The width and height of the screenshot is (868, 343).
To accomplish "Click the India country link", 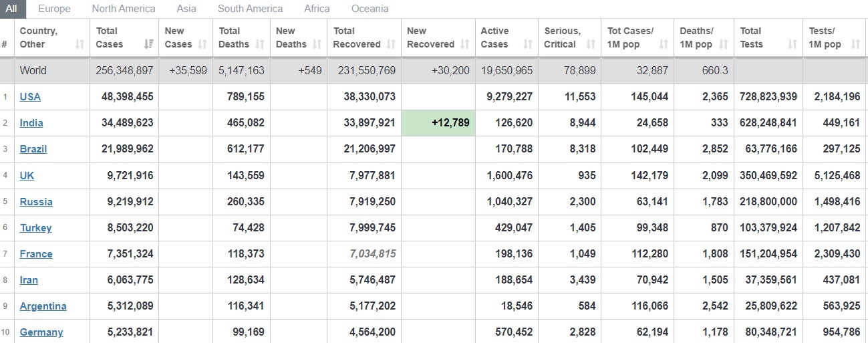I will click(x=31, y=123).
